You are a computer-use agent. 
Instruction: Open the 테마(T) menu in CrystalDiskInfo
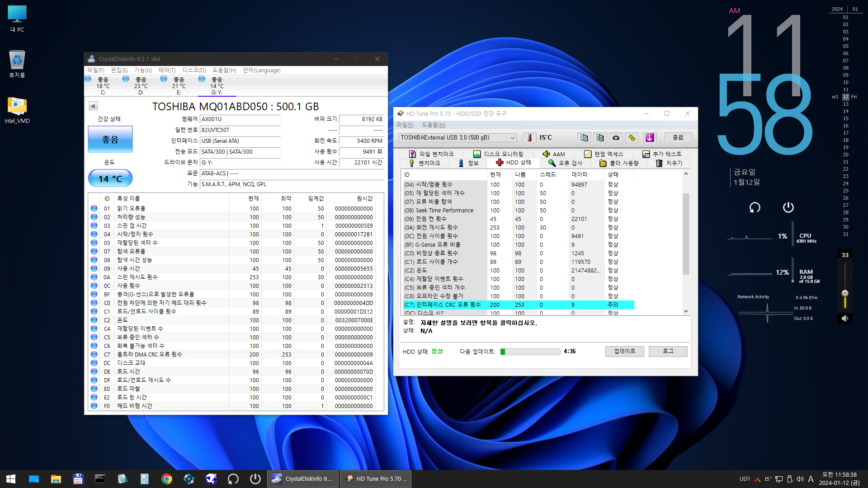[167, 70]
